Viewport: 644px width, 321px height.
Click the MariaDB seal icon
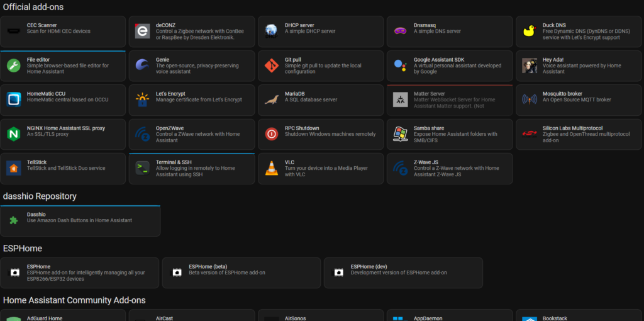272,99
